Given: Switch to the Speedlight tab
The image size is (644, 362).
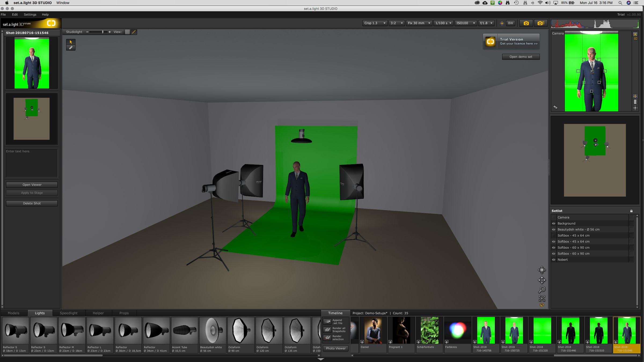Looking at the screenshot, I should (69, 313).
